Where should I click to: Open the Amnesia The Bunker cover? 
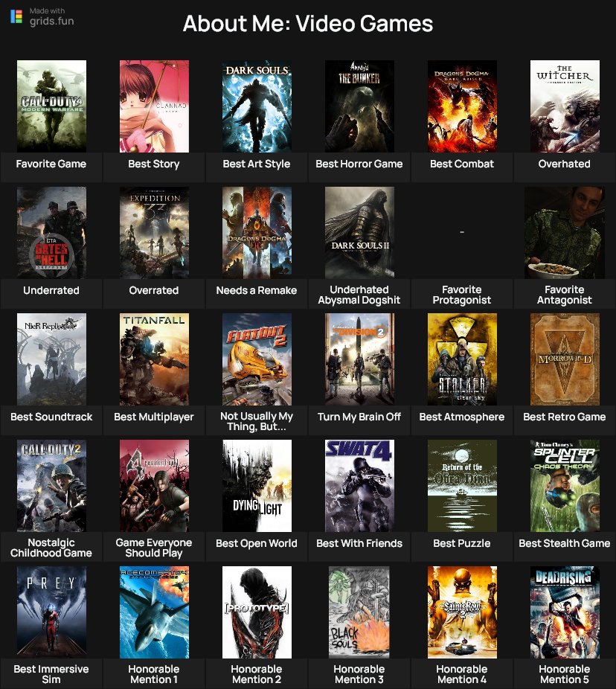(359, 106)
